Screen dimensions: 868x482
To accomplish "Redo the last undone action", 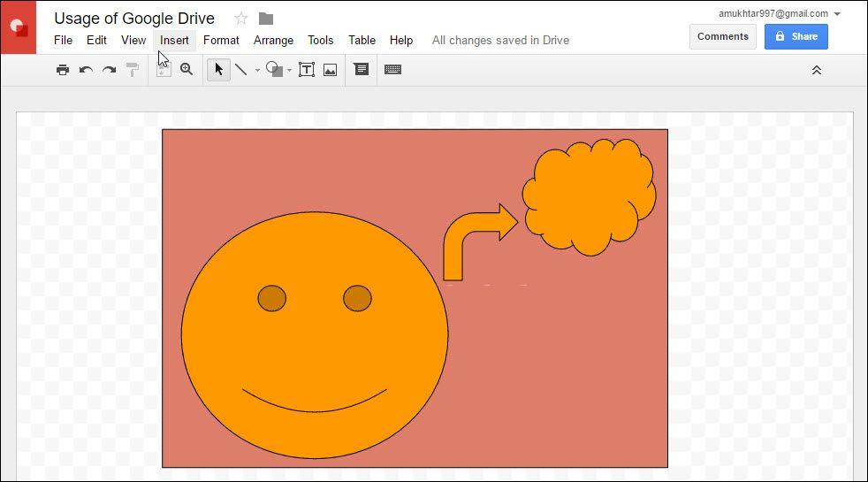I will coord(109,70).
